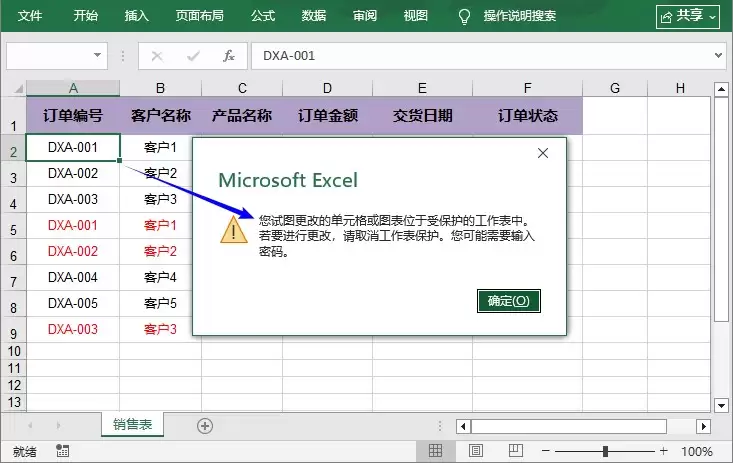Click the macro recording icon in status bar
Screen dimensions: 733x463
[x=63, y=451]
